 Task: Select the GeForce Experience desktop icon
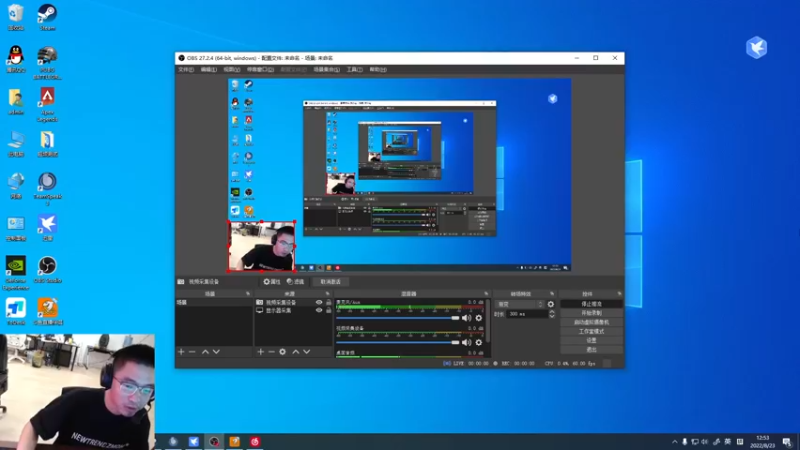(x=16, y=273)
